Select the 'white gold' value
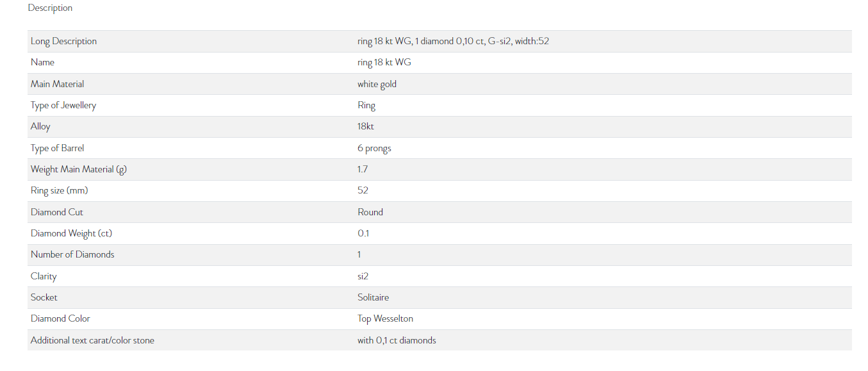This screenshot has height=371, width=868. pyautogui.click(x=377, y=84)
